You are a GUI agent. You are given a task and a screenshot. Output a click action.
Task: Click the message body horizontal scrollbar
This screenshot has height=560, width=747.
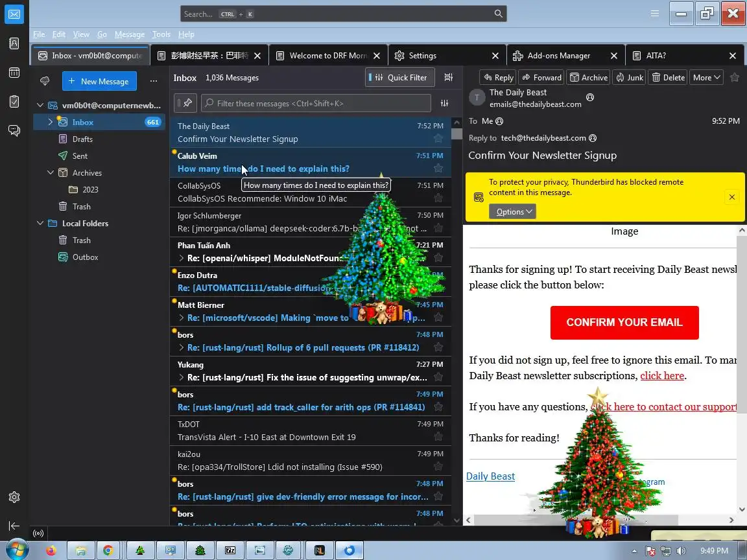point(576,520)
